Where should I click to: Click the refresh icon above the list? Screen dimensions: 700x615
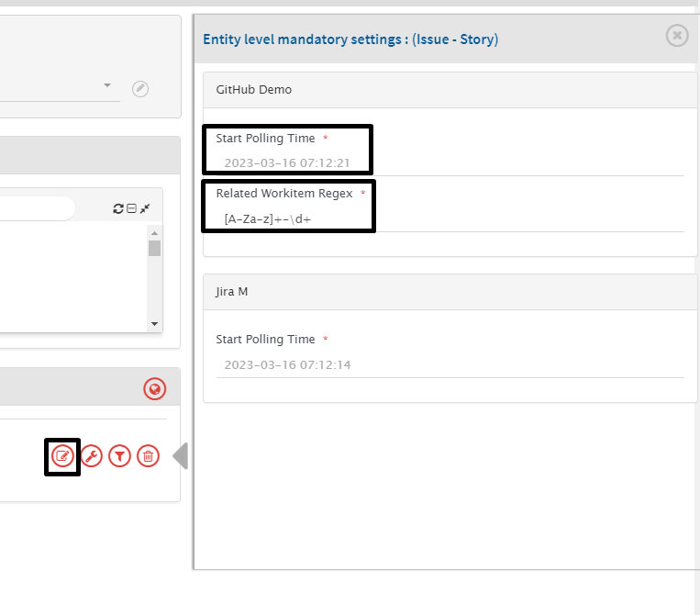pyautogui.click(x=118, y=209)
